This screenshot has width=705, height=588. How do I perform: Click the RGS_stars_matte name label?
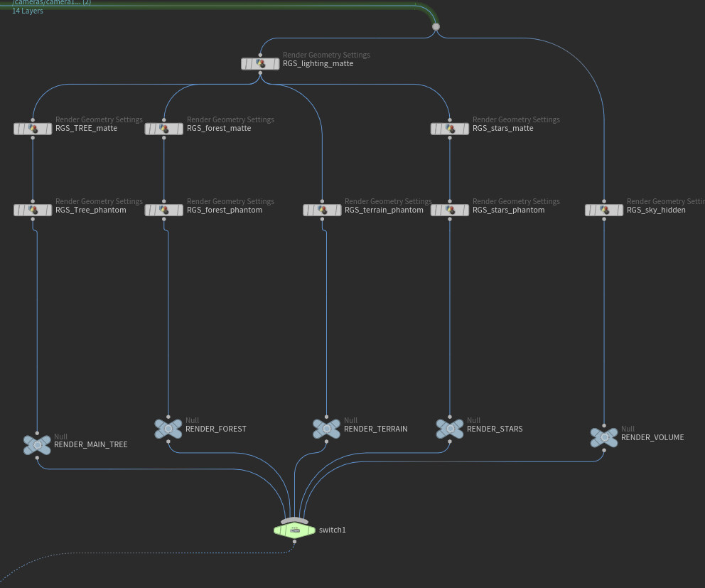pos(502,128)
